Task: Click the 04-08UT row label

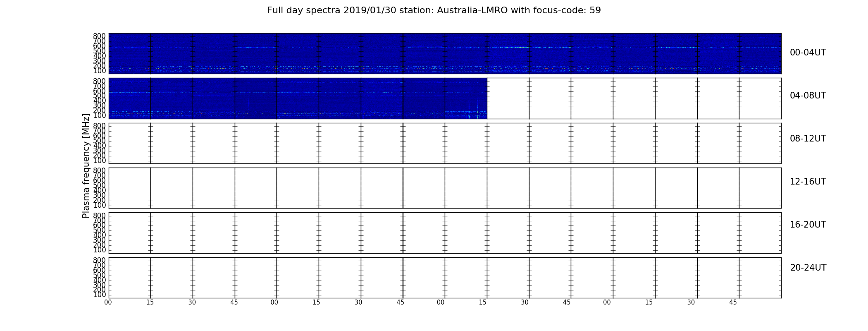Action: (x=808, y=96)
